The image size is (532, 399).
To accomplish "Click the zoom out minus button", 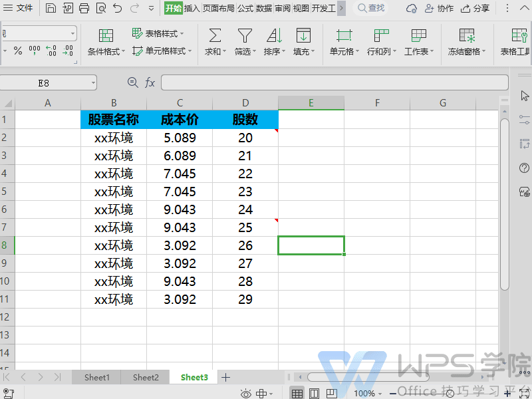I will point(393,394).
